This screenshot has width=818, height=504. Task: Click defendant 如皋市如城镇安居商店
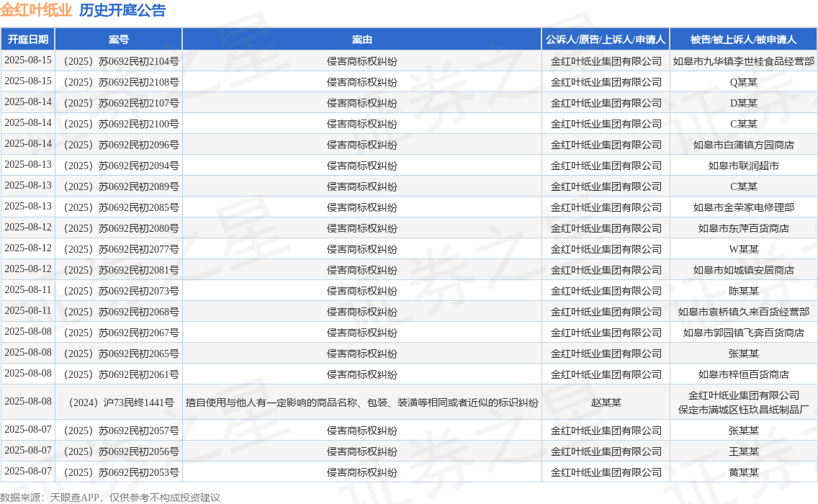tap(743, 270)
